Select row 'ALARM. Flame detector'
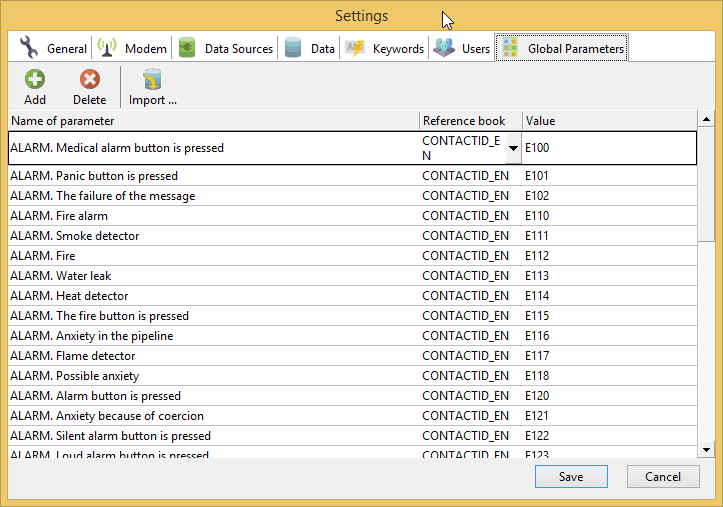Viewport: 723px width, 507px height. [352, 356]
